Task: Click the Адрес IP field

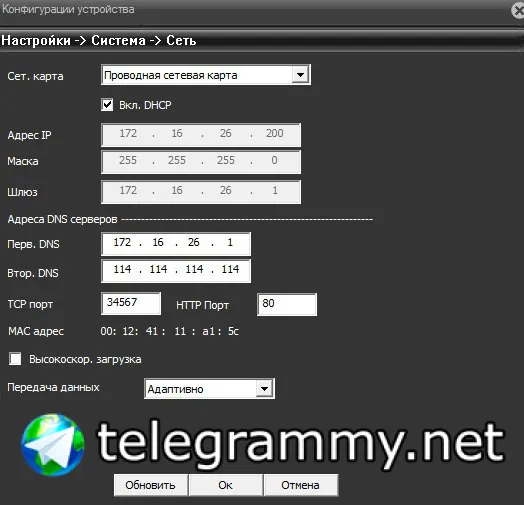Action: [x=201, y=135]
